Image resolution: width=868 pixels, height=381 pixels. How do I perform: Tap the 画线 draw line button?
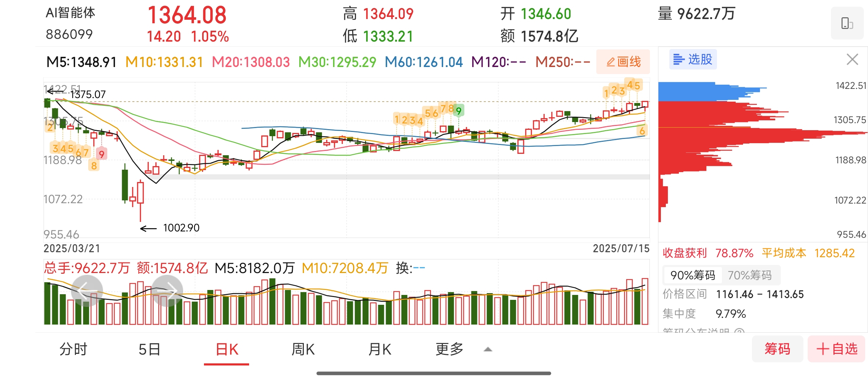[x=623, y=62]
